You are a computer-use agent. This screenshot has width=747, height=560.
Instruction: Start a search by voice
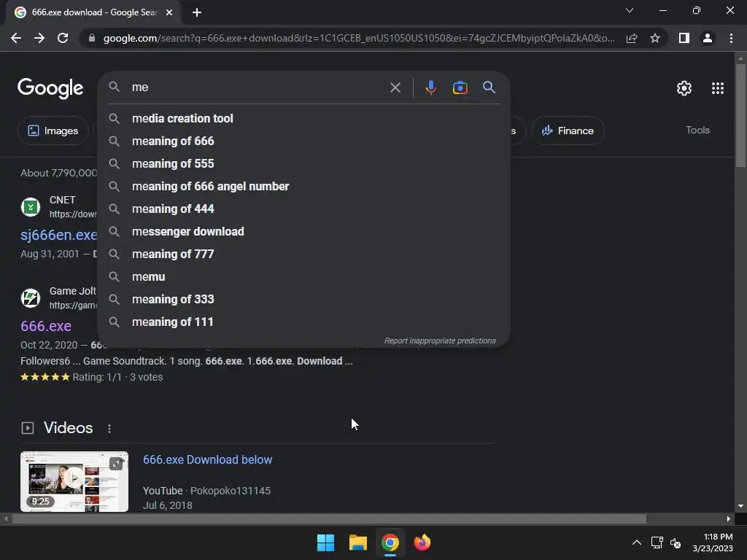pyautogui.click(x=430, y=87)
